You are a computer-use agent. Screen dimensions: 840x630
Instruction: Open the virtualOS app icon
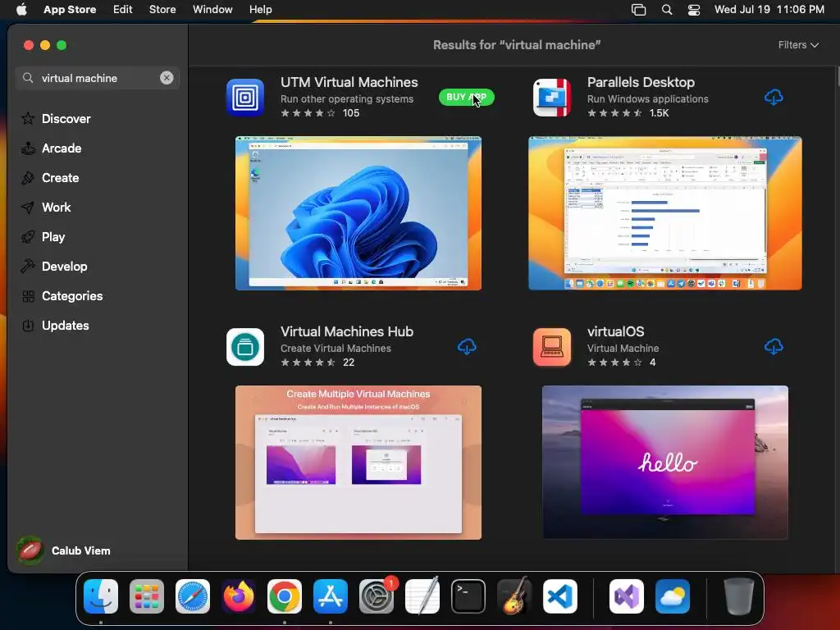tap(552, 347)
